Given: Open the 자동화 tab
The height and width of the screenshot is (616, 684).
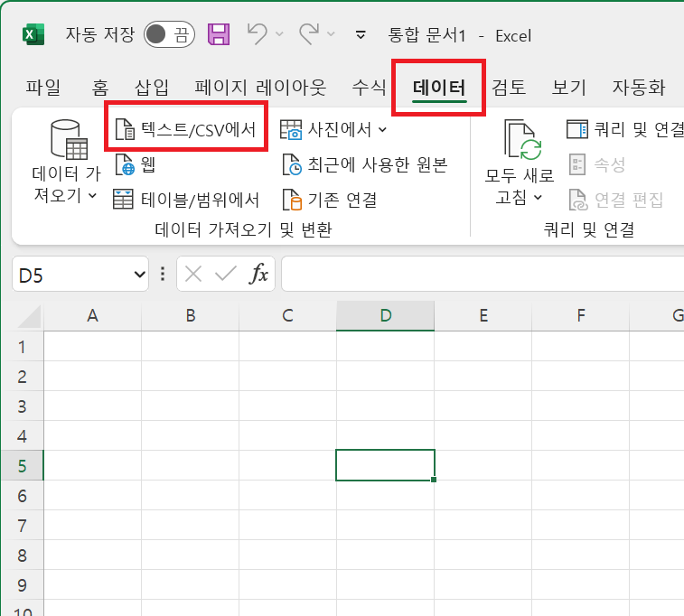Looking at the screenshot, I should (x=639, y=88).
